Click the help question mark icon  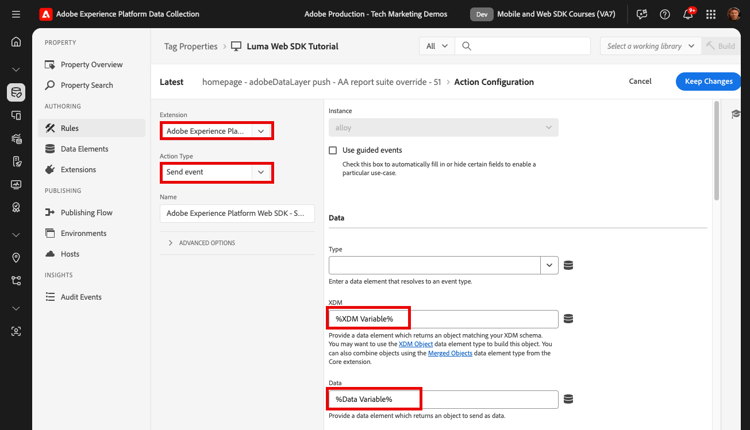(665, 14)
